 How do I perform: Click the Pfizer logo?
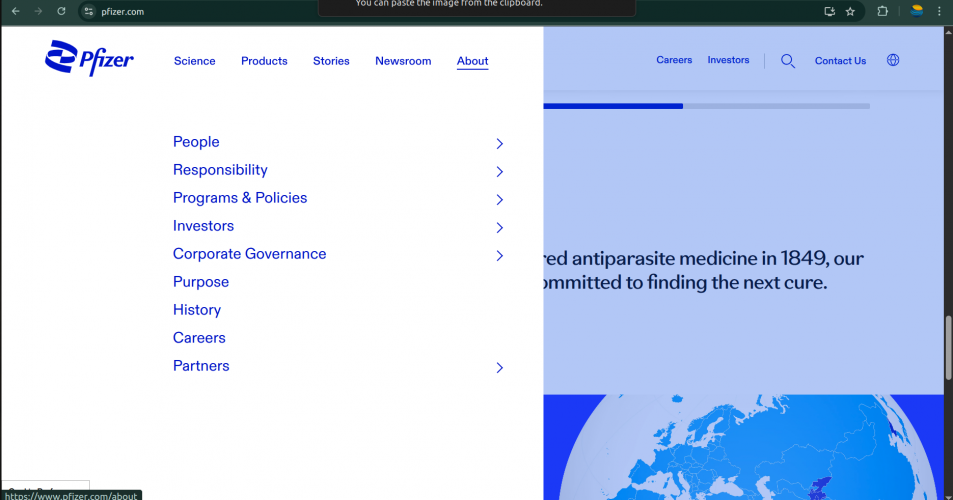89,58
